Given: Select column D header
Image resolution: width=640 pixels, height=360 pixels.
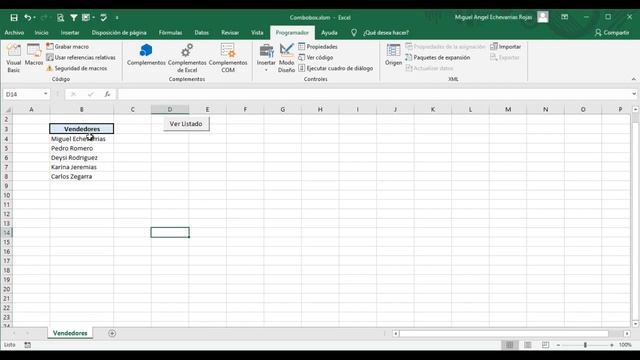Looking at the screenshot, I should pos(170,109).
